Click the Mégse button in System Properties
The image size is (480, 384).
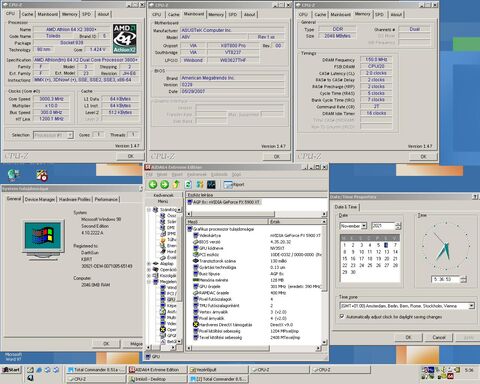[133, 343]
